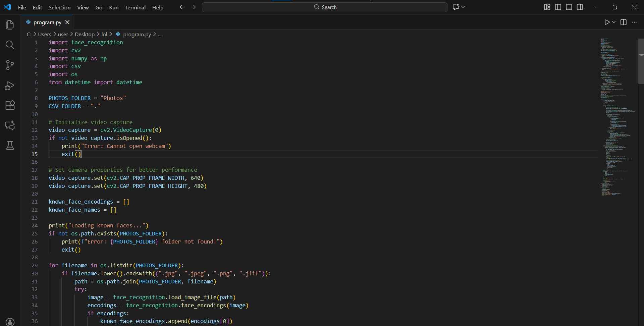The height and width of the screenshot is (326, 644).
Task: Open the Accounts icon menu
Action: (x=10, y=322)
